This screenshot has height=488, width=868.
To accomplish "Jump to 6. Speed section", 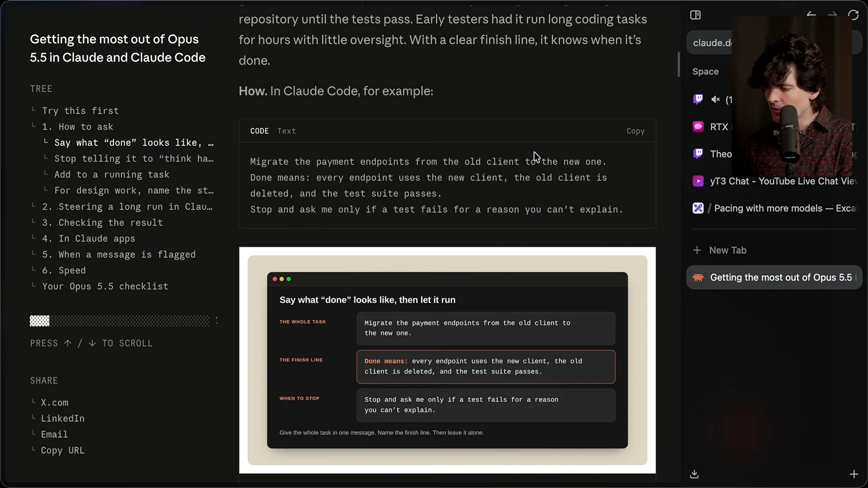I will pyautogui.click(x=64, y=271).
